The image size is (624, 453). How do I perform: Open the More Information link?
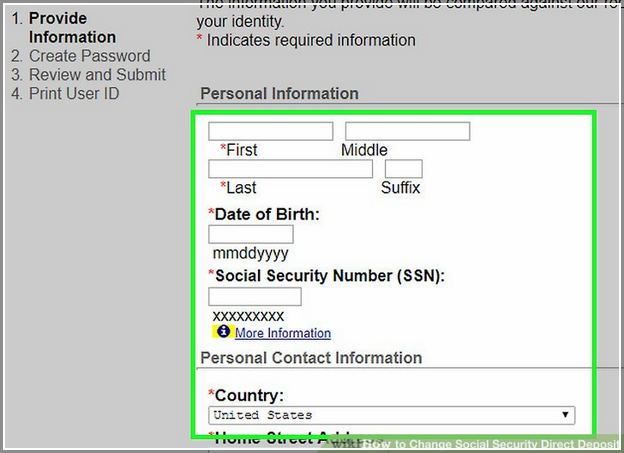click(x=283, y=333)
